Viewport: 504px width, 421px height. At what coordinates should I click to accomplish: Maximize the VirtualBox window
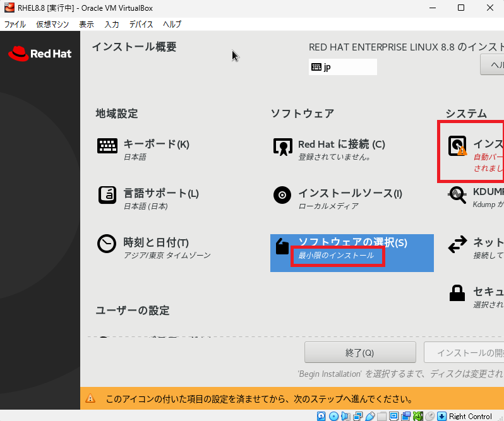[461, 8]
